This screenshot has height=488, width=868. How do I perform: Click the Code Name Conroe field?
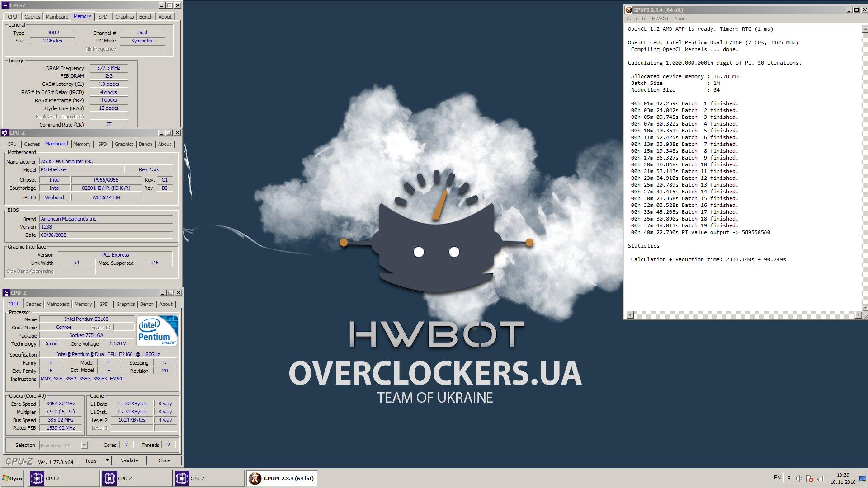[x=63, y=327]
